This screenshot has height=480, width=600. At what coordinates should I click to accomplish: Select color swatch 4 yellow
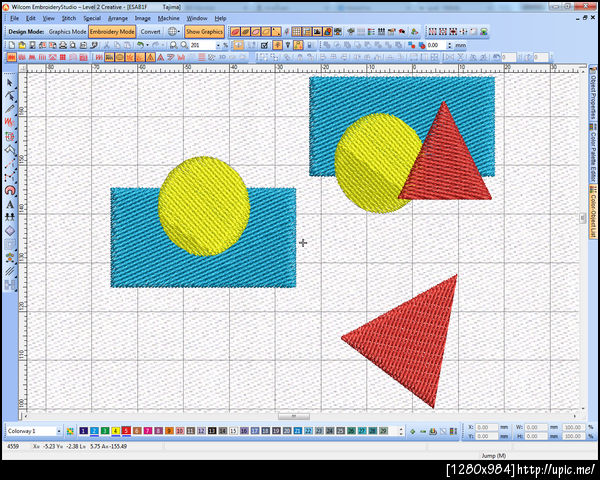tap(116, 431)
